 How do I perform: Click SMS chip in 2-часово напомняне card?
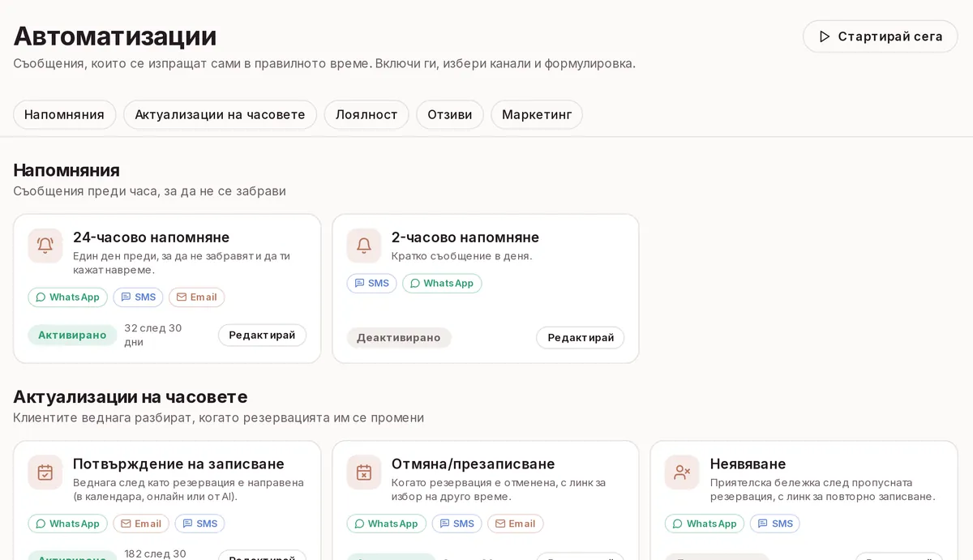(371, 284)
